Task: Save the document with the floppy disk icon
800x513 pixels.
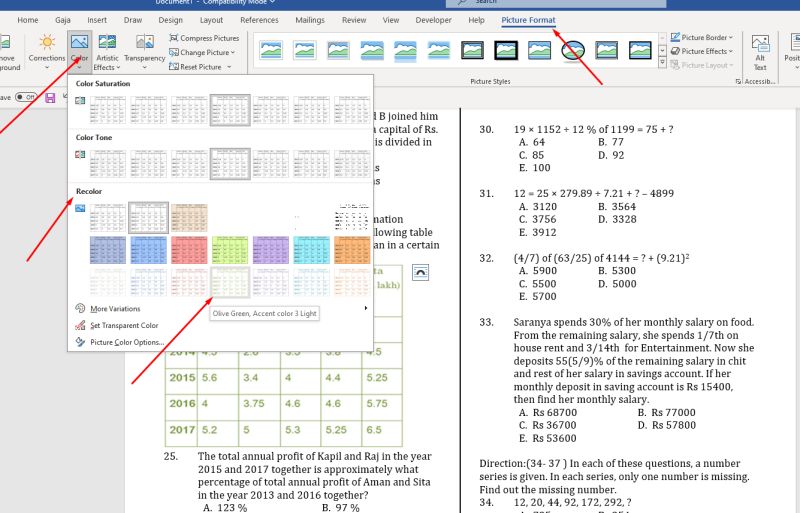Action: (50, 97)
